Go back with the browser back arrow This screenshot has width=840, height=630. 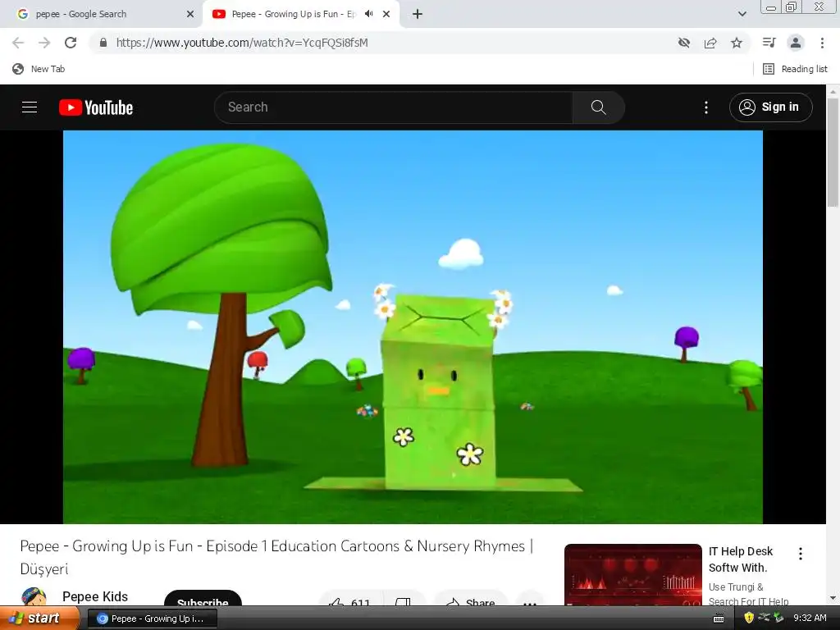(x=18, y=43)
